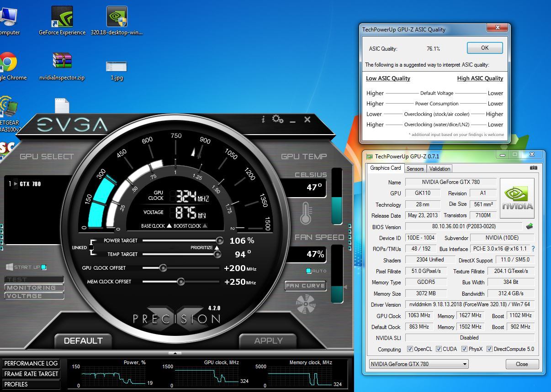
Task: Click OK in the ASIC Quality dialog
Action: pyautogui.click(x=484, y=48)
